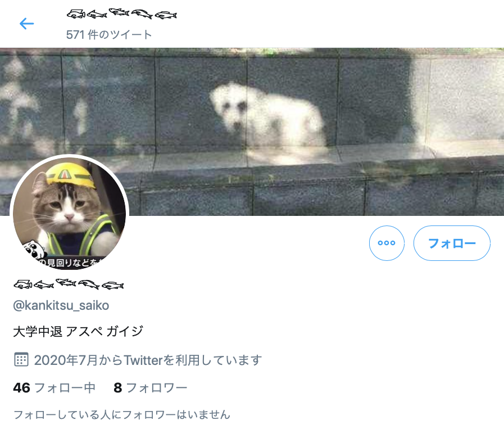
Task: Click the fish emoji display name under avatar
Action: 69,285
